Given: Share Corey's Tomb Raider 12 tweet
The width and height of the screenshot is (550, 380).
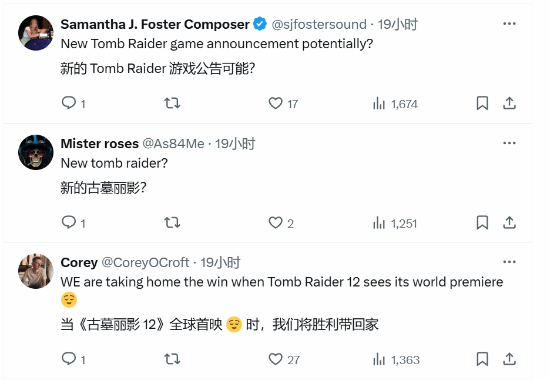Looking at the screenshot, I should (x=509, y=359).
